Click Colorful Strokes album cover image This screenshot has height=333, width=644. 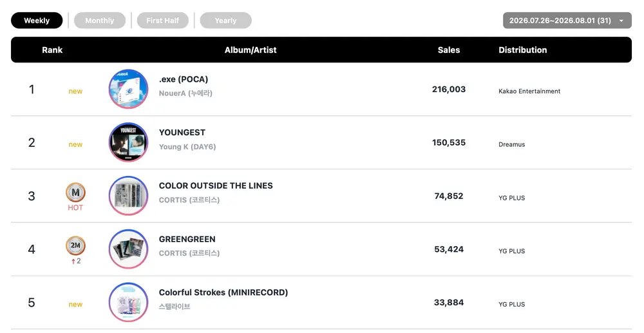[x=129, y=303]
